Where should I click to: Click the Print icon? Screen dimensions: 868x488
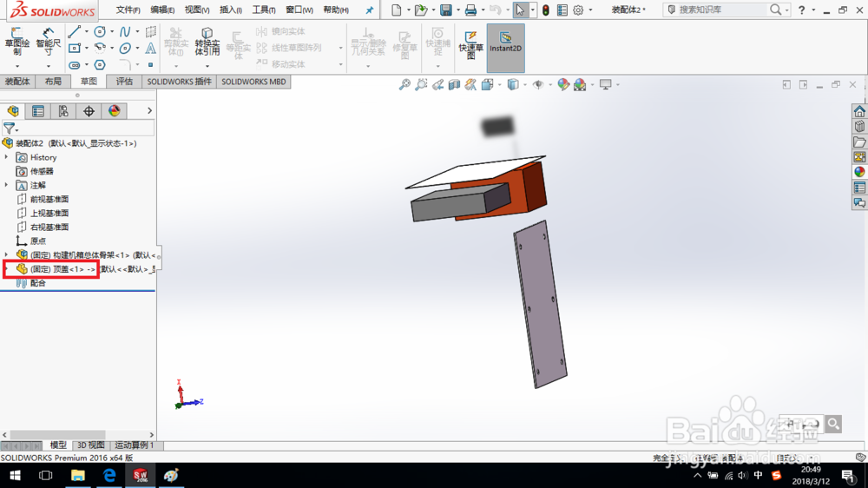click(470, 10)
